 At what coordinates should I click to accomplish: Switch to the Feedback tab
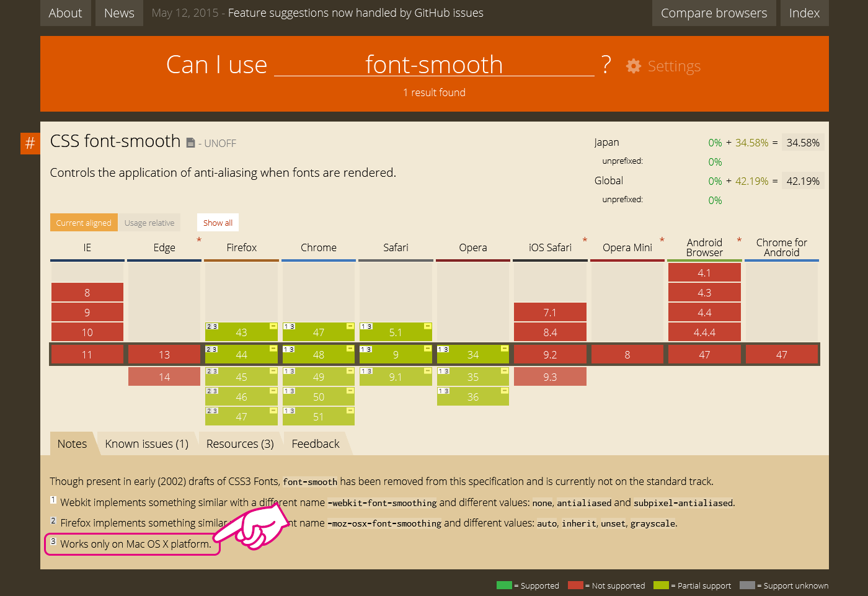click(316, 444)
